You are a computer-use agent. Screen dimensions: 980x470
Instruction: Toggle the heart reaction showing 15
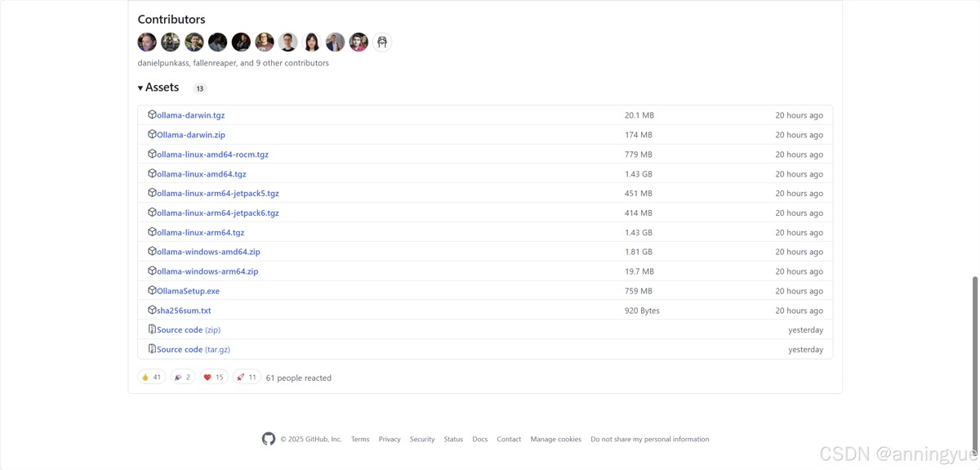click(x=214, y=378)
